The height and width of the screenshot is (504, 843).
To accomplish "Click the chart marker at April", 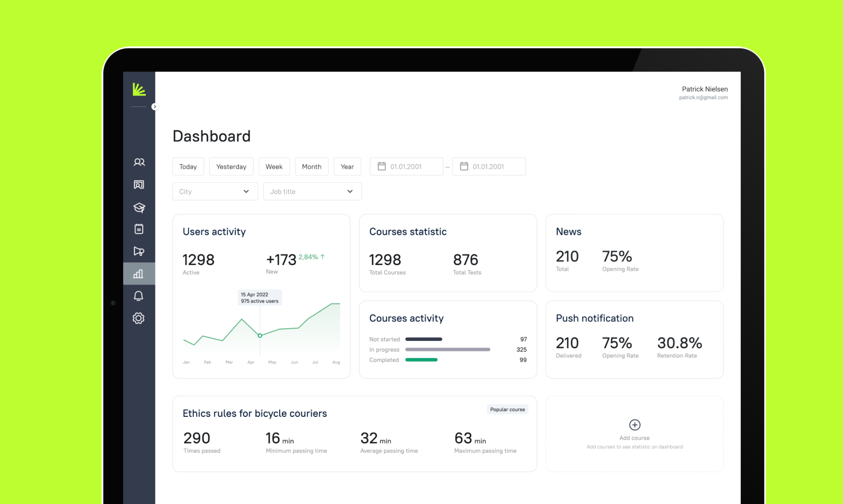I will (x=260, y=336).
